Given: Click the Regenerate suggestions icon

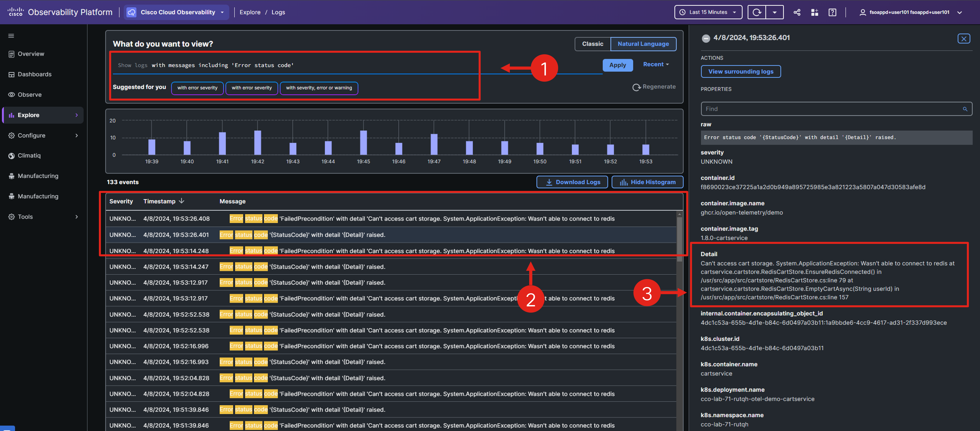Looking at the screenshot, I should pos(637,87).
